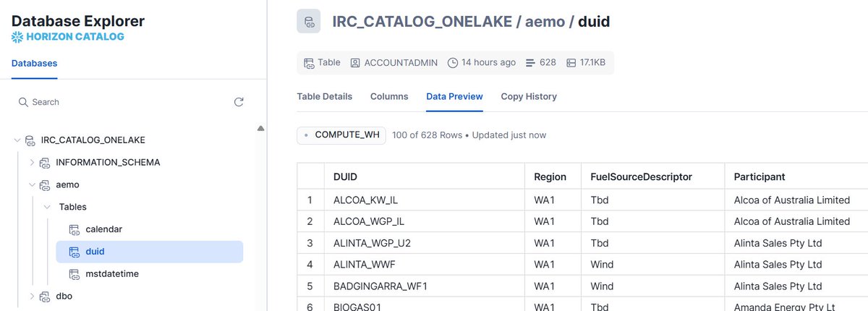Collapse the IRC_CATALOG_ONELAKE database node
The image size is (868, 311).
[17, 140]
